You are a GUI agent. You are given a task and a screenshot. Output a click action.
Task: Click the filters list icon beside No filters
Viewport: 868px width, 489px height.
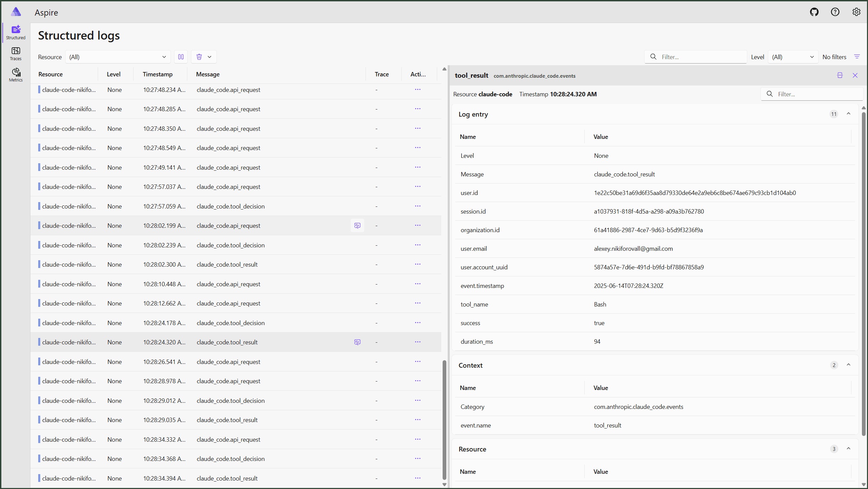(x=857, y=57)
